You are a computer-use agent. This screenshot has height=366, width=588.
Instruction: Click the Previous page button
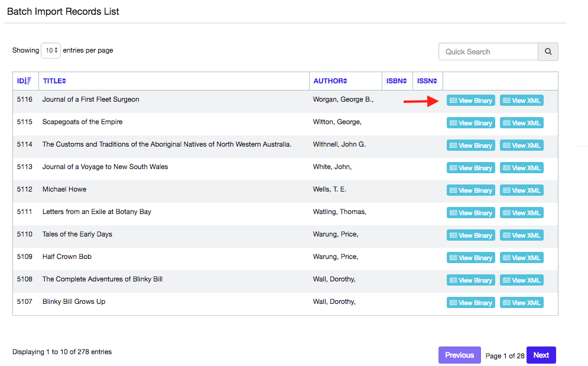tap(459, 355)
